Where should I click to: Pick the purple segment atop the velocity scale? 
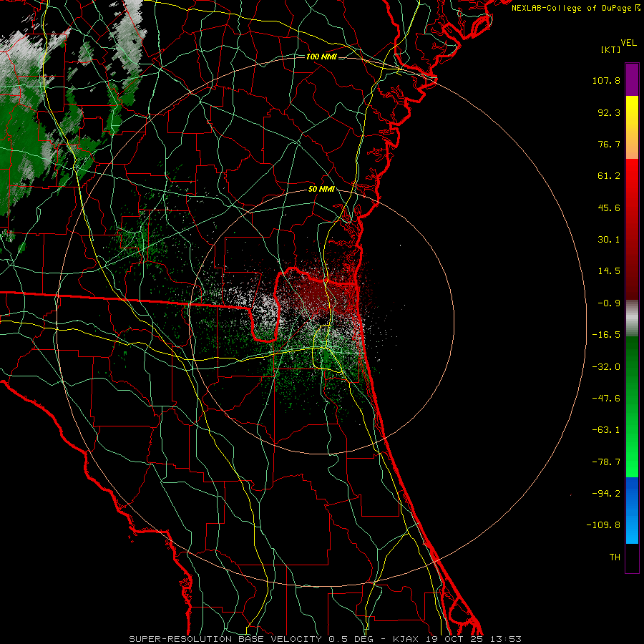(632, 79)
